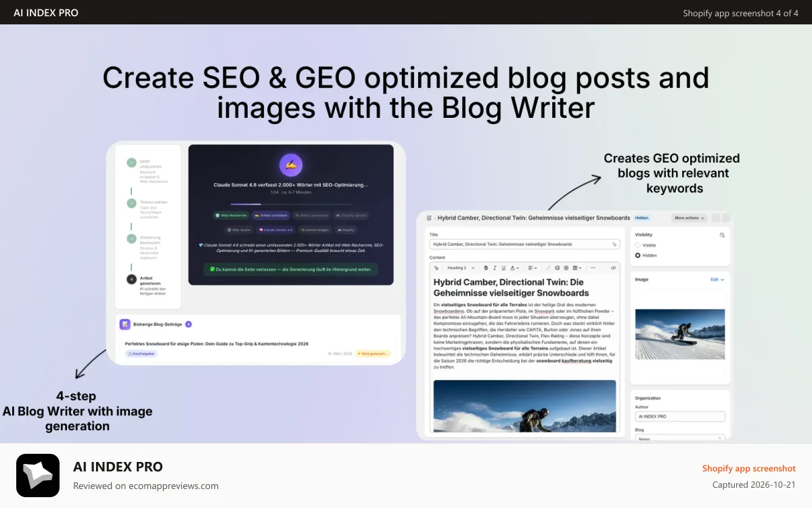Open the Perfektes Snowboard blog post entry

pos(217,343)
